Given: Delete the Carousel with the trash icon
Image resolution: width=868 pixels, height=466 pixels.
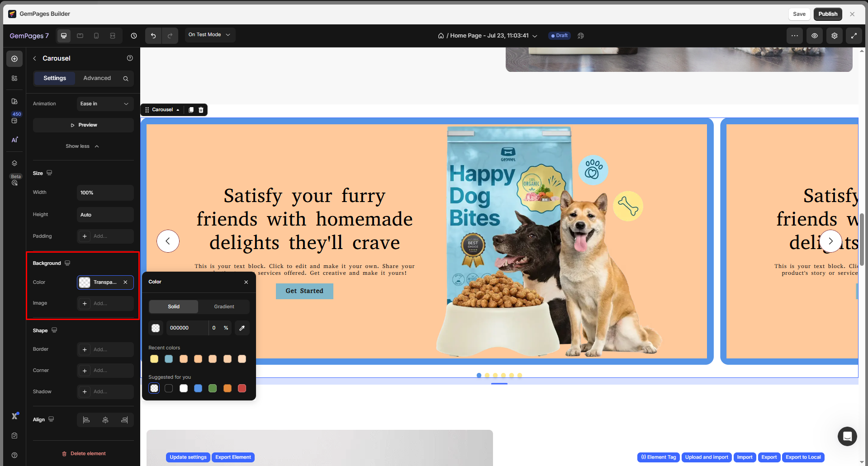Looking at the screenshot, I should (x=201, y=110).
